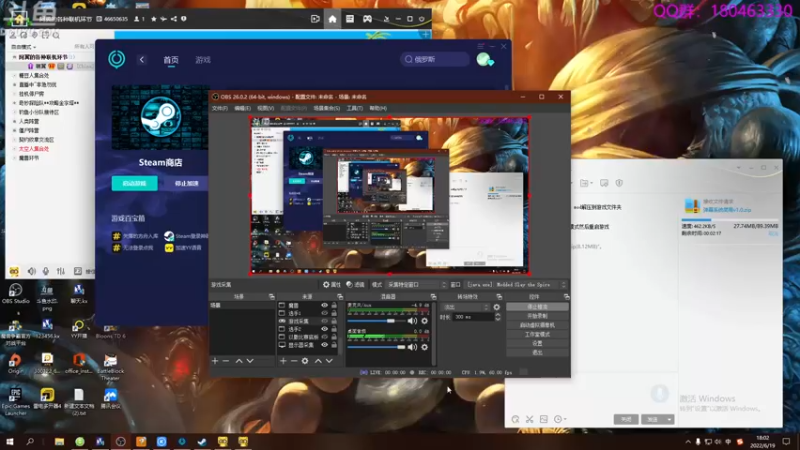Add a new source in OBS

[283, 361]
